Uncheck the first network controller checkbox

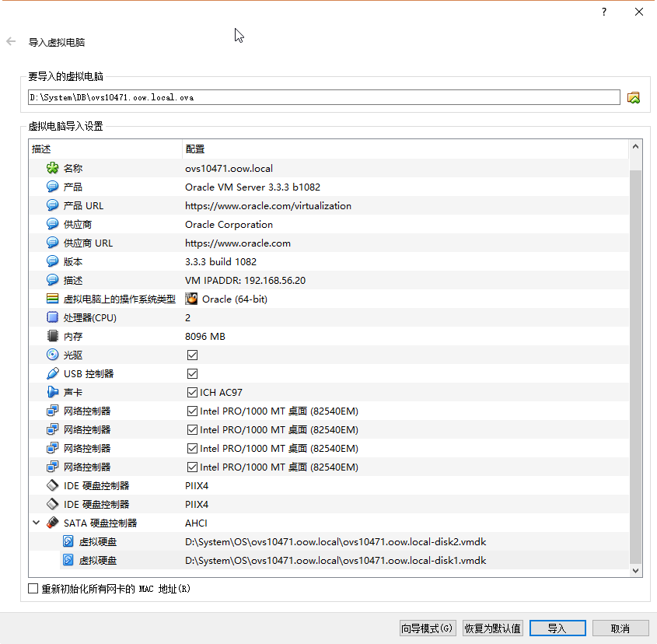pos(192,411)
